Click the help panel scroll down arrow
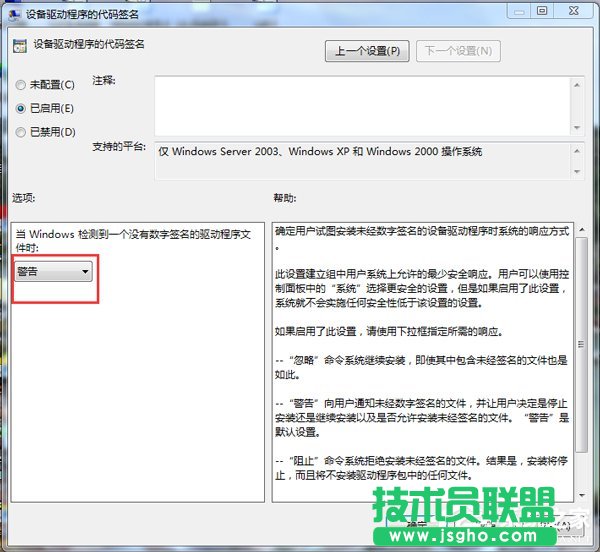This screenshot has height=552, width=600. [582, 495]
